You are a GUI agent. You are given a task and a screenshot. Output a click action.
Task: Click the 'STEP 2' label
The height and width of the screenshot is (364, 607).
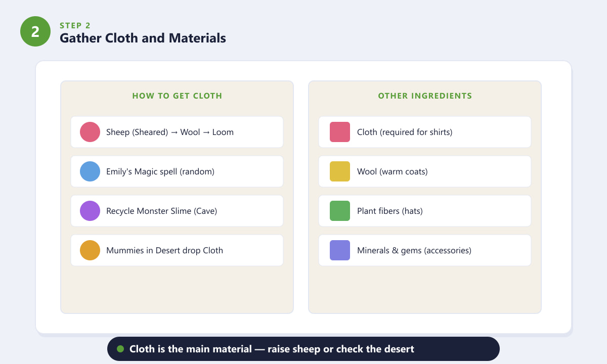(75, 25)
